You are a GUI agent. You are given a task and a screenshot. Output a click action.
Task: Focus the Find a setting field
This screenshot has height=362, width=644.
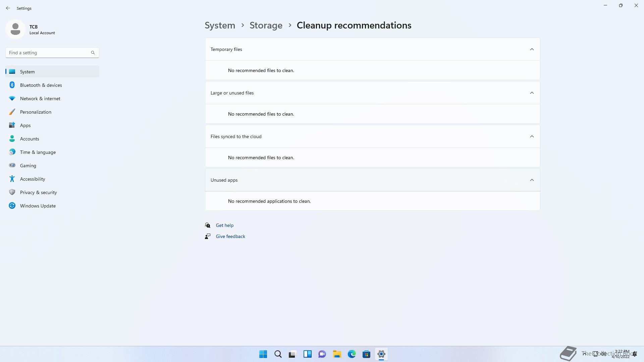52,53
